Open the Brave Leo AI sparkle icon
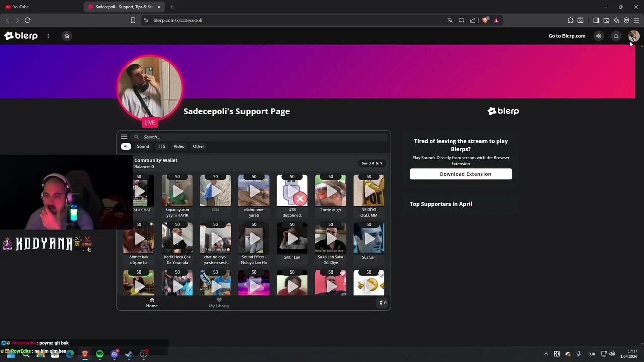 click(616, 20)
